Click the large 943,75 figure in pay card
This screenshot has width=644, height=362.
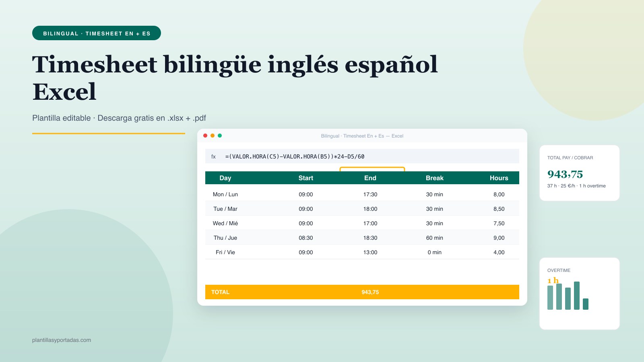565,174
